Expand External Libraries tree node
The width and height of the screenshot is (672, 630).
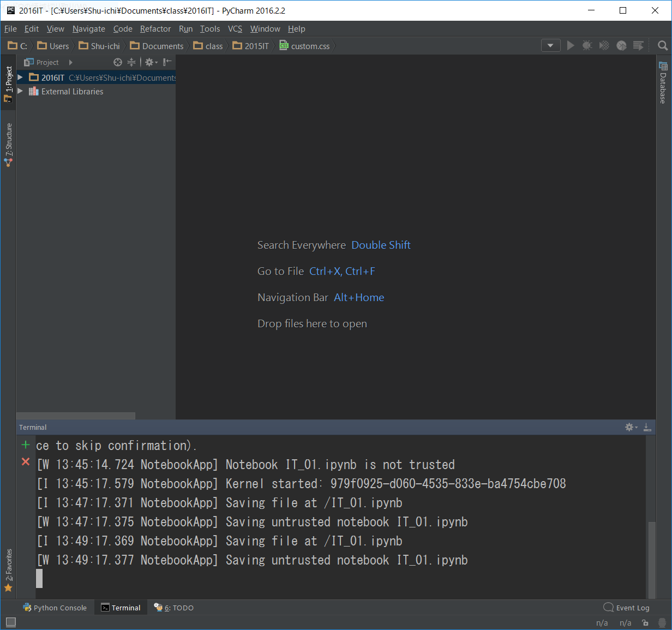20,91
